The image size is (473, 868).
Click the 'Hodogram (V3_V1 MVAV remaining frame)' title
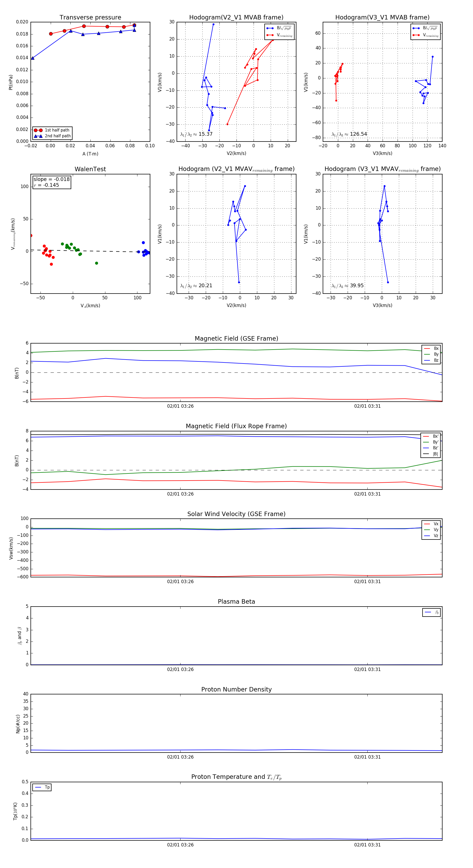click(382, 169)
